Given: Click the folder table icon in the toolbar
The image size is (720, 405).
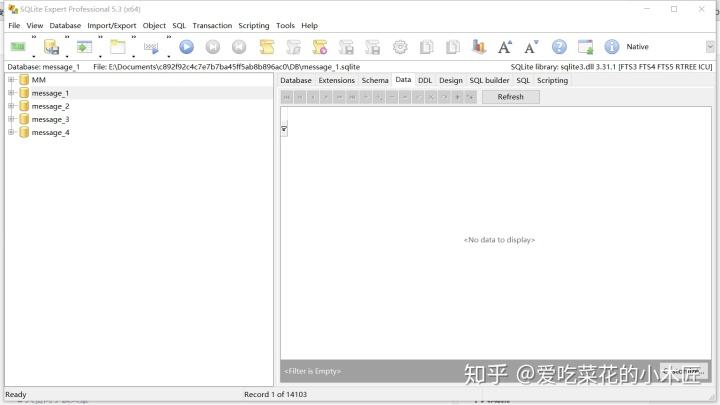Looking at the screenshot, I should [x=118, y=47].
